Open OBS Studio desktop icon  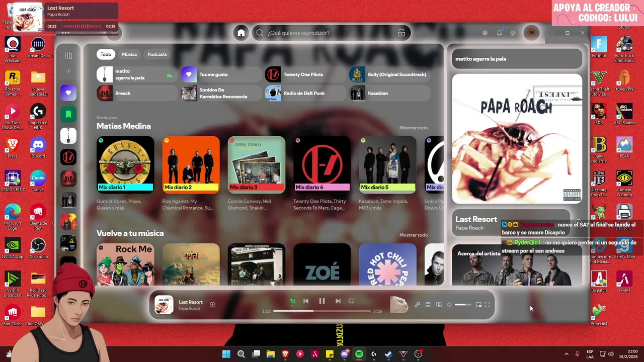pos(38,248)
